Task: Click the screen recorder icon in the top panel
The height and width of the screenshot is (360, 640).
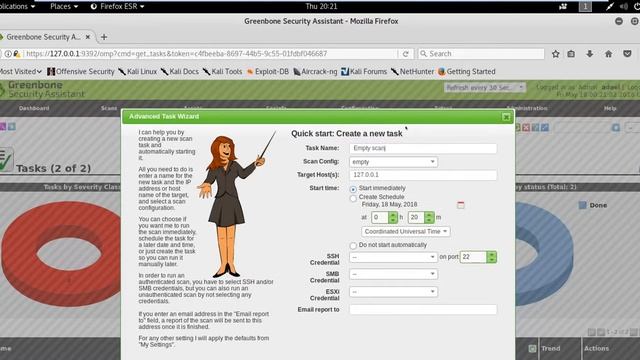Action: click(563, 7)
